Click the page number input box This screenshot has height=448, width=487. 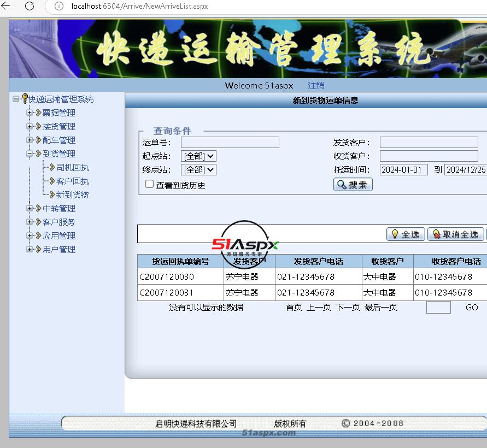pos(438,308)
